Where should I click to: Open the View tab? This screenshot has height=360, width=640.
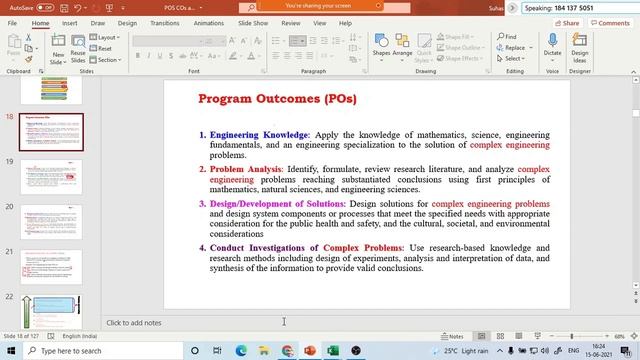pyautogui.click(x=320, y=23)
